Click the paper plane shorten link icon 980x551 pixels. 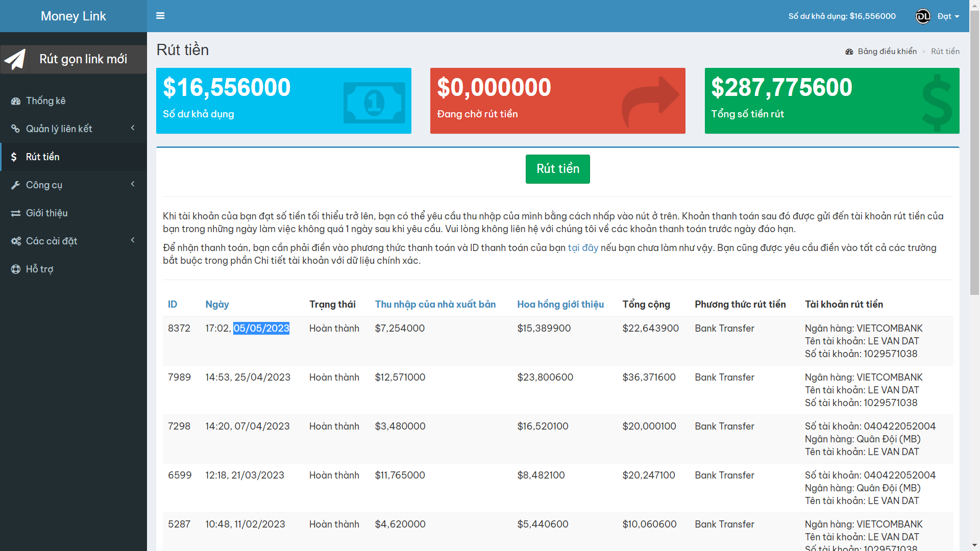tap(15, 59)
